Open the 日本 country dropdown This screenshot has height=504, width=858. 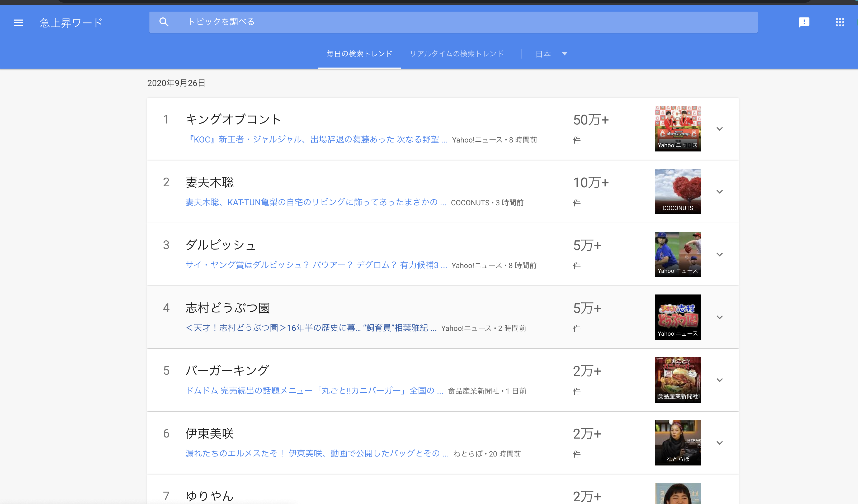pos(551,54)
